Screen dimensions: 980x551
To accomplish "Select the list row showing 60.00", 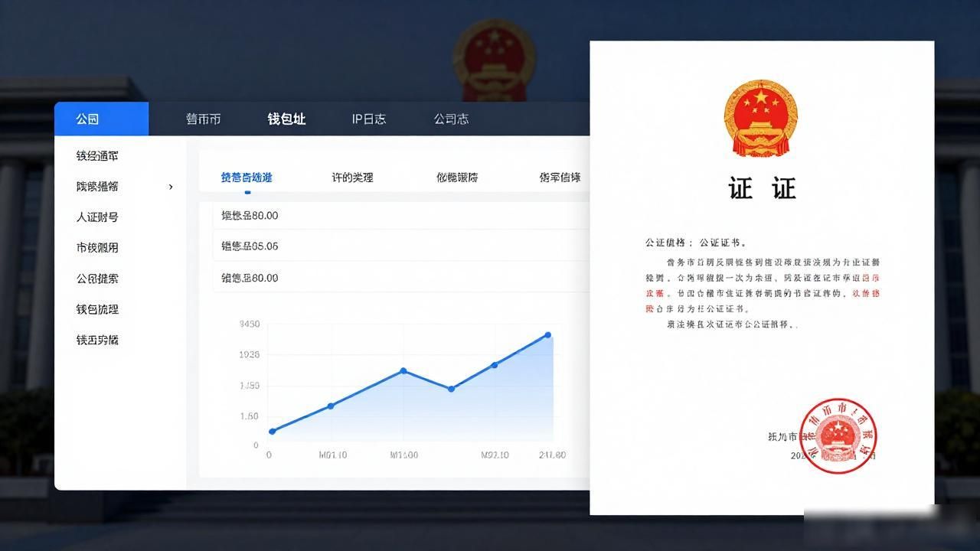I will pos(400,278).
